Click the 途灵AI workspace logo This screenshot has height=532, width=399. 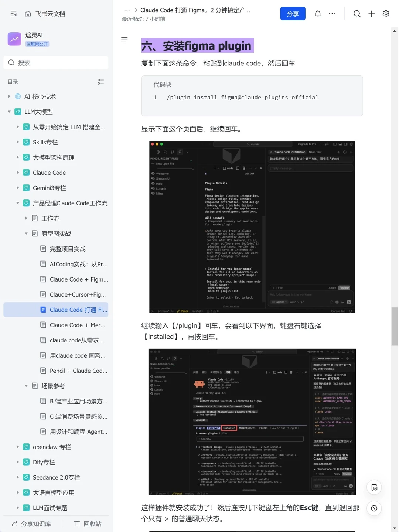pos(14,39)
